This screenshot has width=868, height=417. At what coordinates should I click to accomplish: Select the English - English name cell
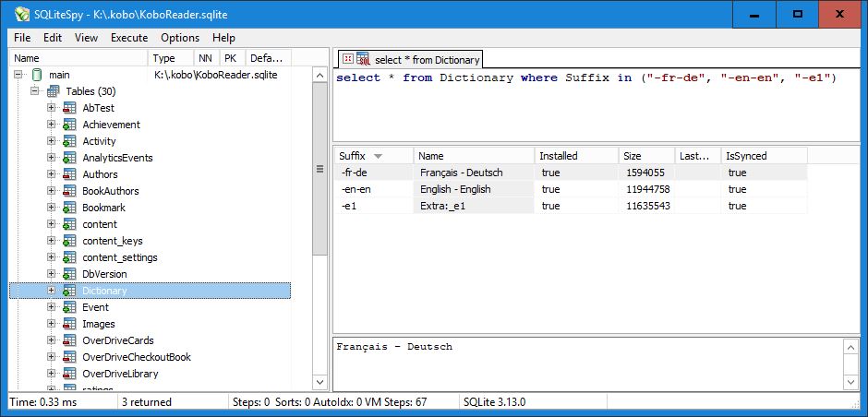point(474,189)
